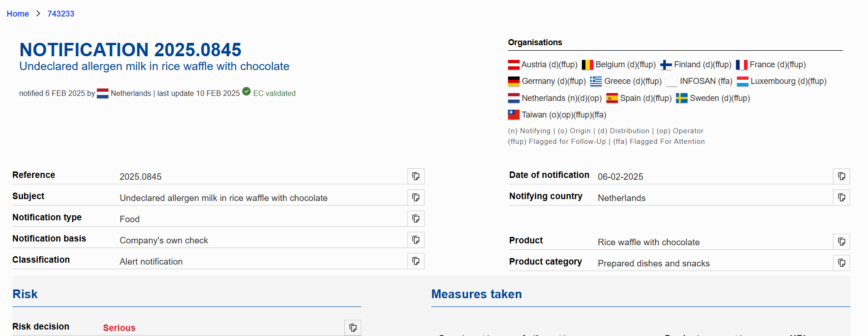Copy the Notification type value

[416, 218]
